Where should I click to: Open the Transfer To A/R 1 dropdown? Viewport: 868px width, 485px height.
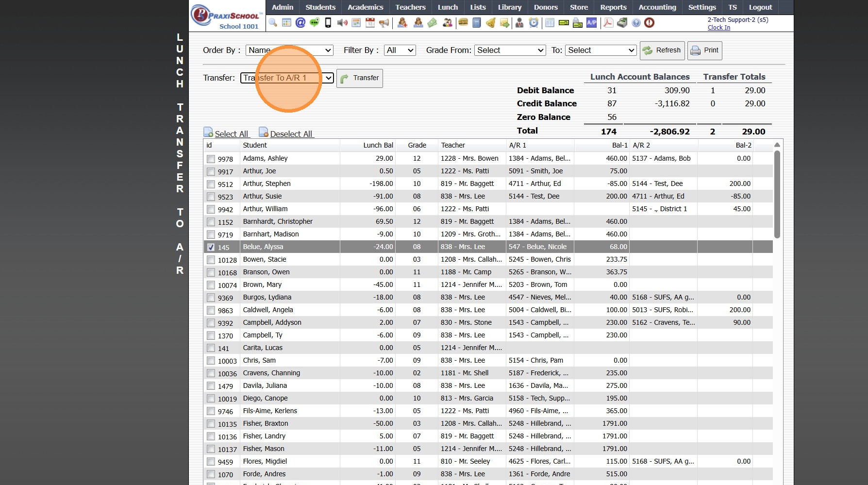tap(287, 78)
